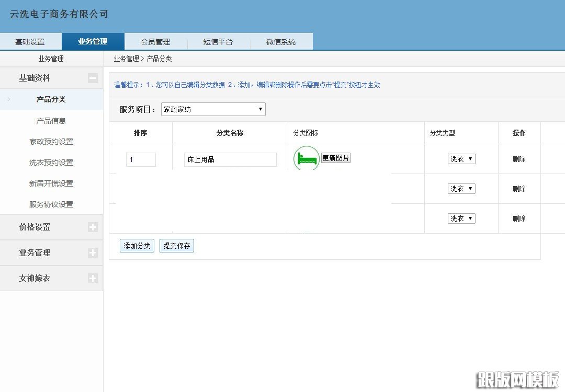This screenshot has width=565, height=392.
Task: Click the 排序 input containing 1
Action: (x=141, y=159)
